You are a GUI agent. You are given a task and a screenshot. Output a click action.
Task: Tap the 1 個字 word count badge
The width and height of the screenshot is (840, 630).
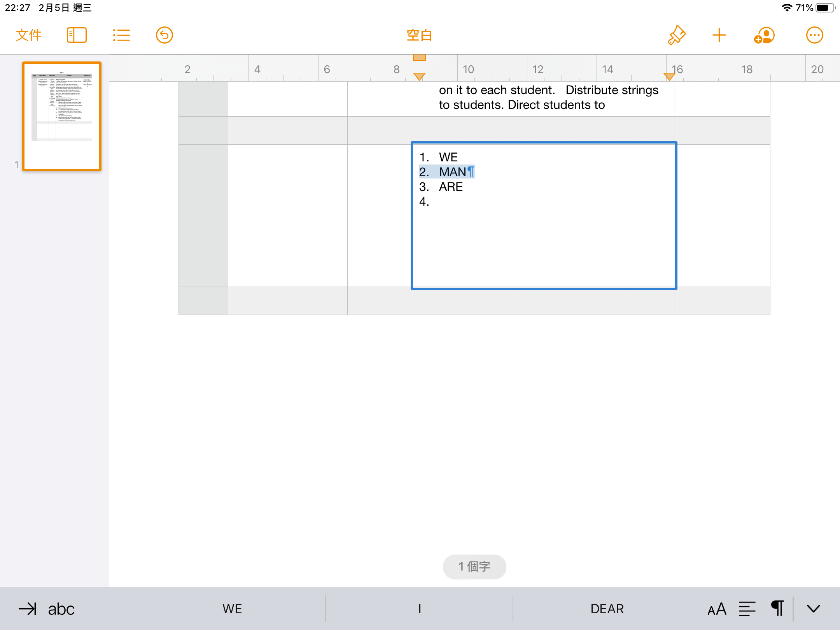pos(474,567)
